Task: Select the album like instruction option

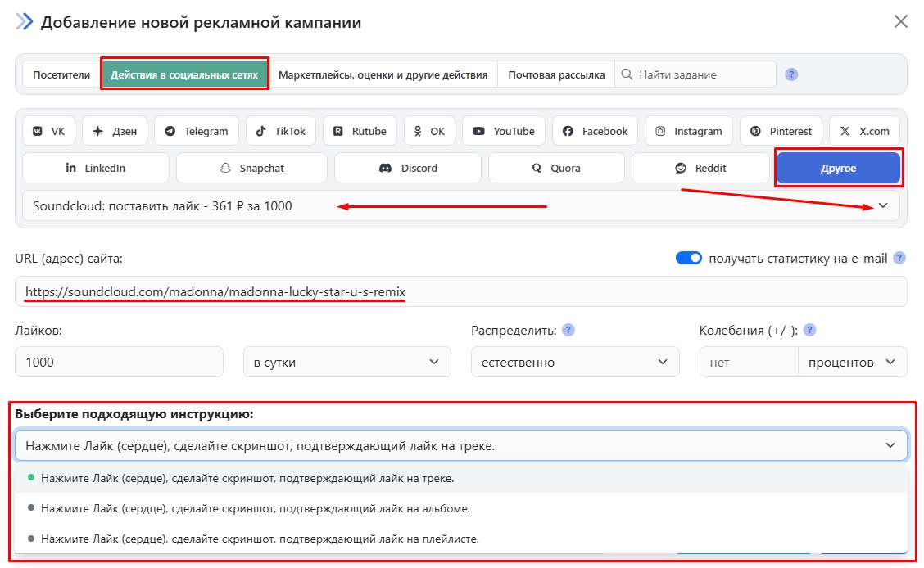Action: click(256, 508)
